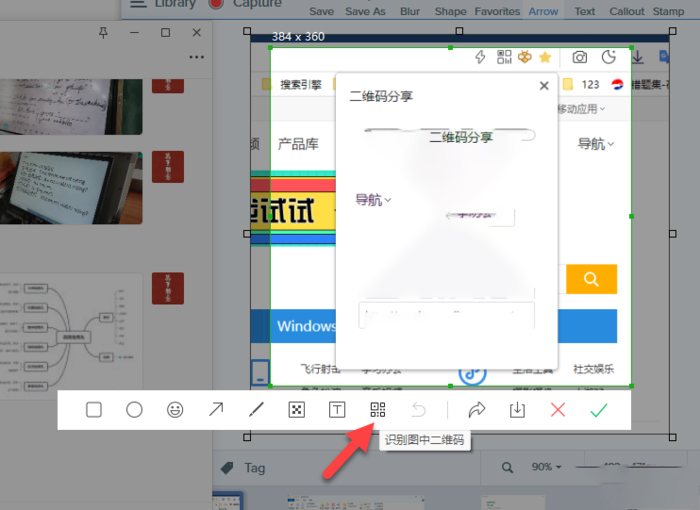
Task: Open the Library panel
Action: pos(175,4)
